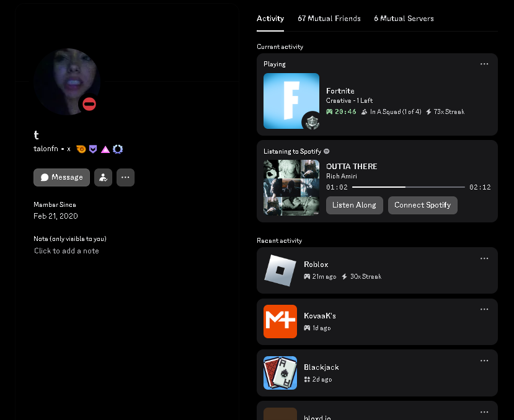Click to add a note field

pos(66,251)
